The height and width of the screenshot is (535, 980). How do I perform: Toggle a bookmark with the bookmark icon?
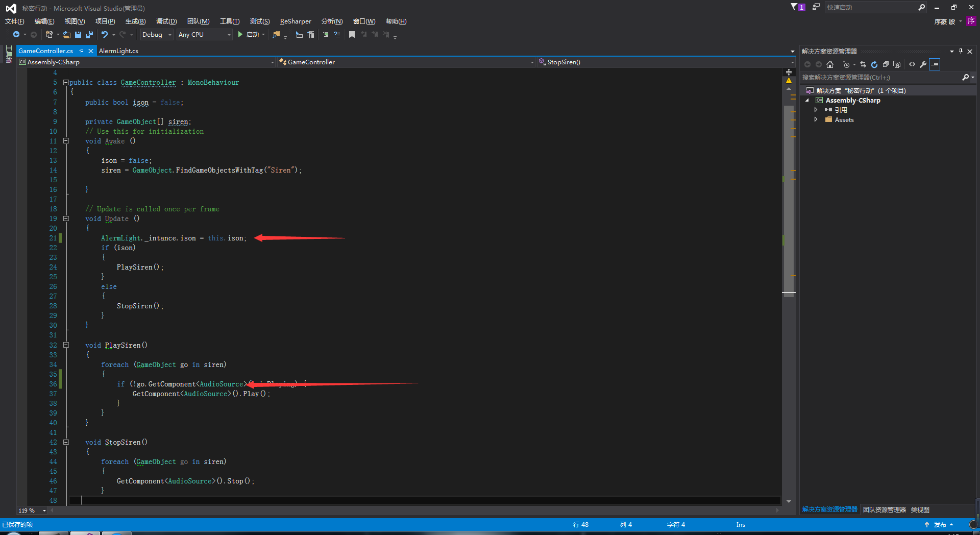pos(352,35)
